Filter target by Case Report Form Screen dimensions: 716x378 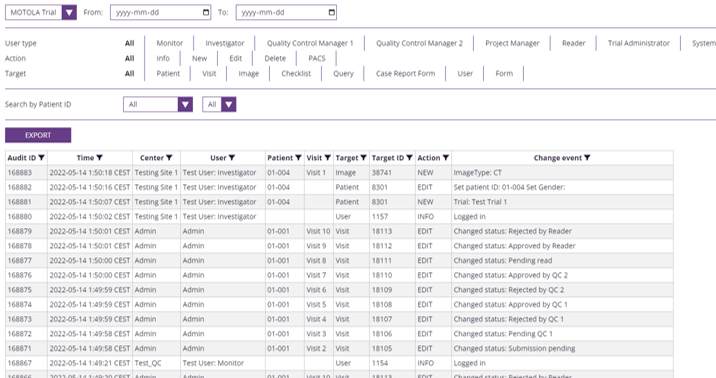405,74
